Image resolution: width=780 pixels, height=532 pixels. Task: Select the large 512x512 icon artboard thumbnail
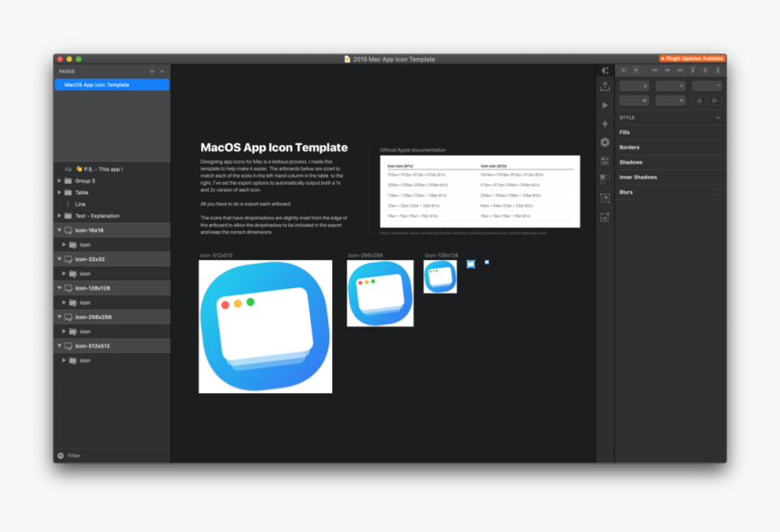tap(266, 326)
